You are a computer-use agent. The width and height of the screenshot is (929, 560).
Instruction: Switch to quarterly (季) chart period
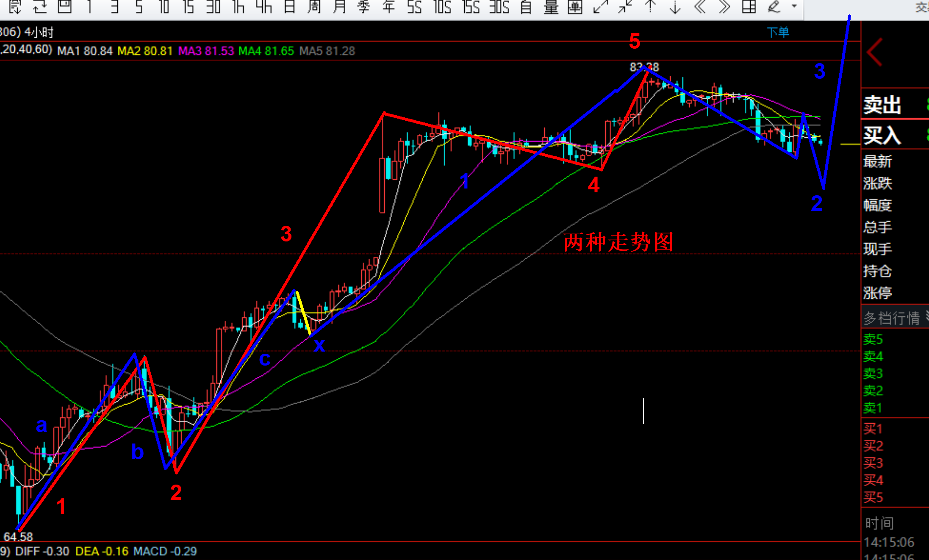click(x=363, y=7)
